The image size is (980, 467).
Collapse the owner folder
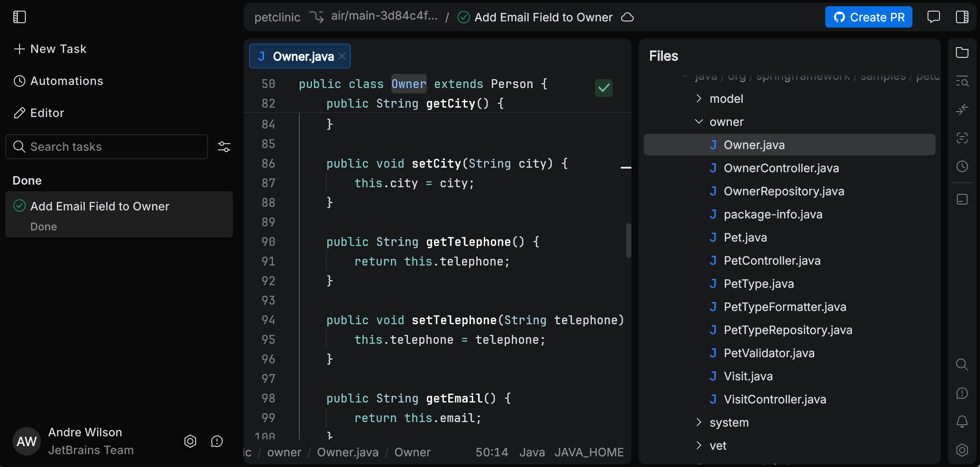coord(699,121)
